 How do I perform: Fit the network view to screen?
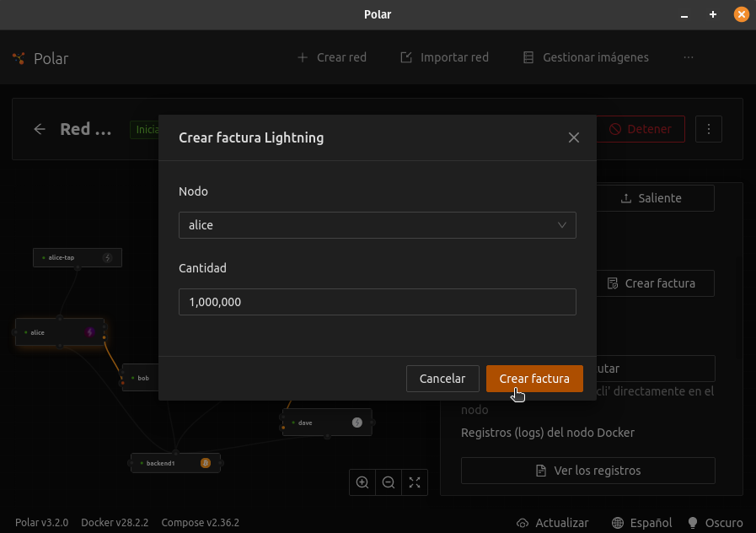point(415,482)
